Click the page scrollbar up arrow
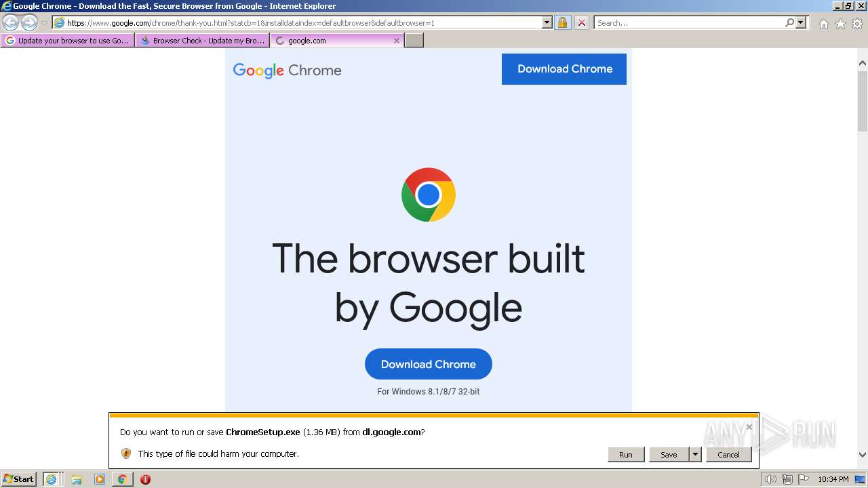The width and height of the screenshot is (868, 488). [x=863, y=63]
